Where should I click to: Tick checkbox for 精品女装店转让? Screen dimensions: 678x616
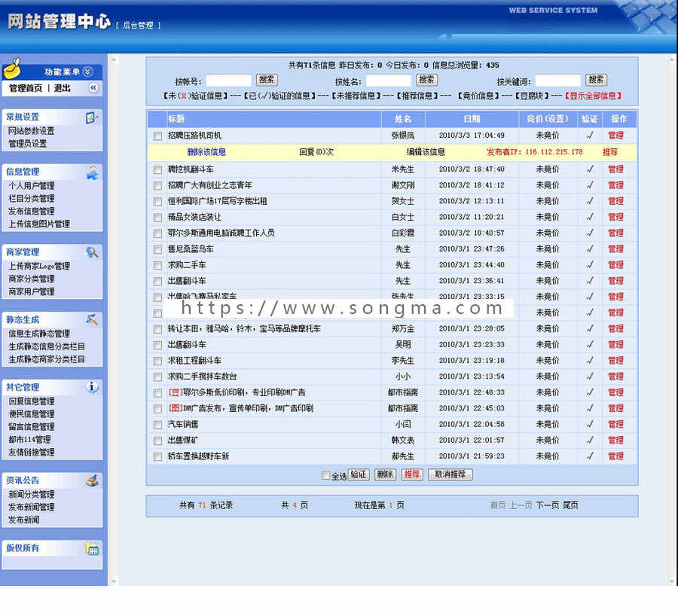click(157, 218)
